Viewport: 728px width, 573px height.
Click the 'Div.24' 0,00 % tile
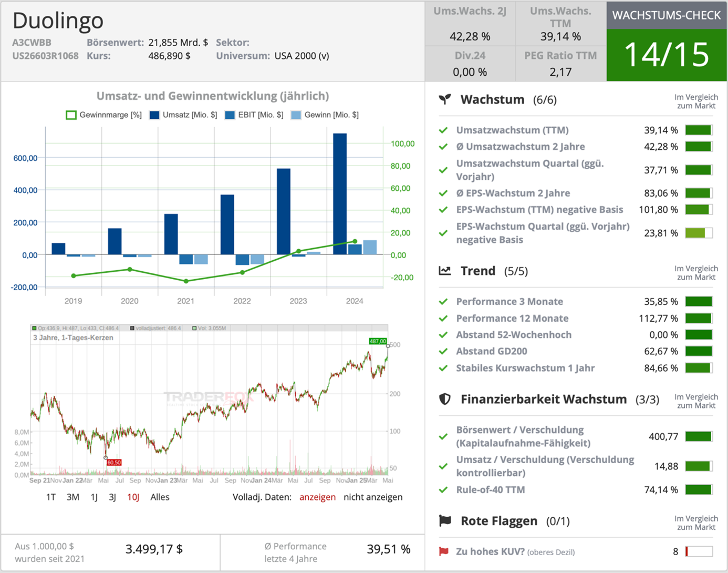click(x=470, y=64)
